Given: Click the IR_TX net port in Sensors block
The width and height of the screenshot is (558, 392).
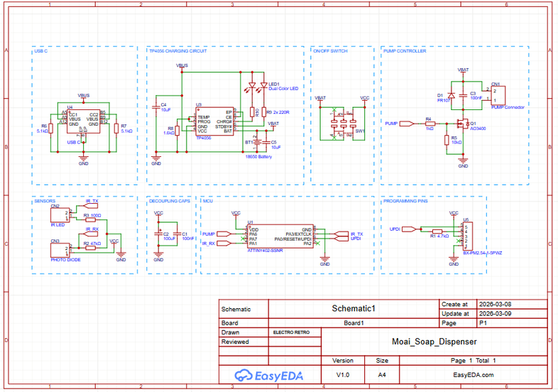Looking at the screenshot, I should 90,206.
